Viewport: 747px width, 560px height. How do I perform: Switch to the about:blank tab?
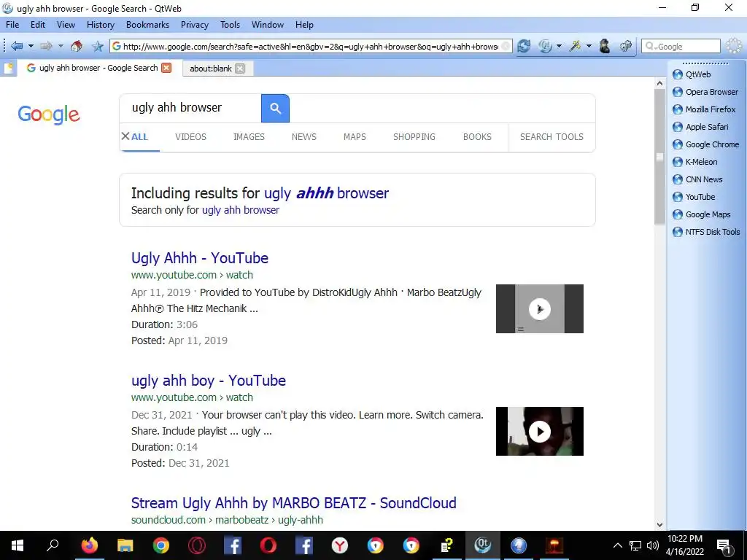pos(211,69)
